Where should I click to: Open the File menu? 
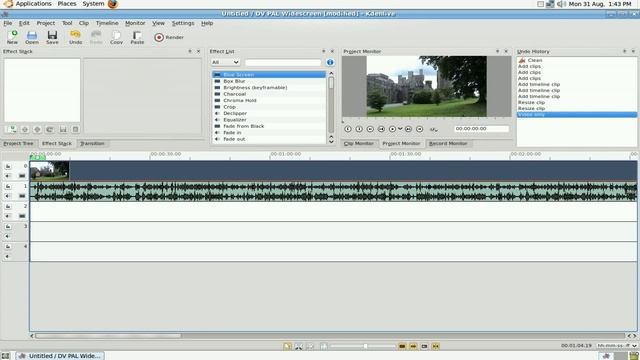tap(8, 23)
